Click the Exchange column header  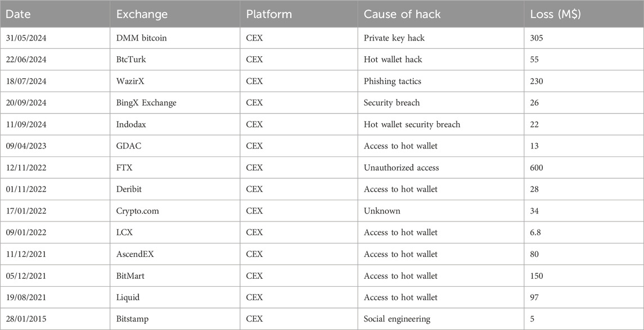(142, 14)
